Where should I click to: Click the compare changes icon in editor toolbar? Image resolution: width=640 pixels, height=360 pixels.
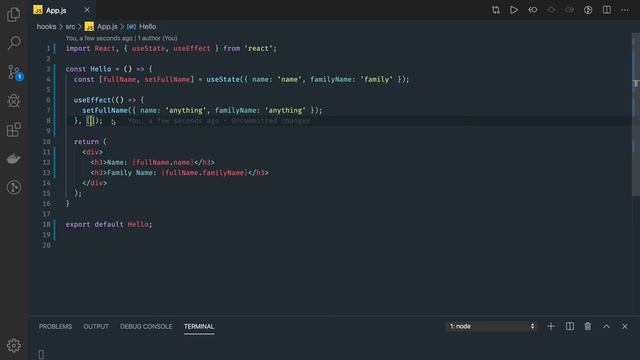[496, 10]
